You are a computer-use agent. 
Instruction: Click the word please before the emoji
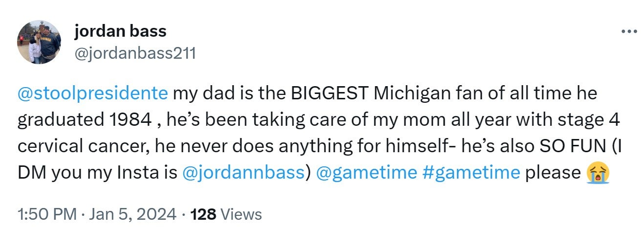pos(552,173)
